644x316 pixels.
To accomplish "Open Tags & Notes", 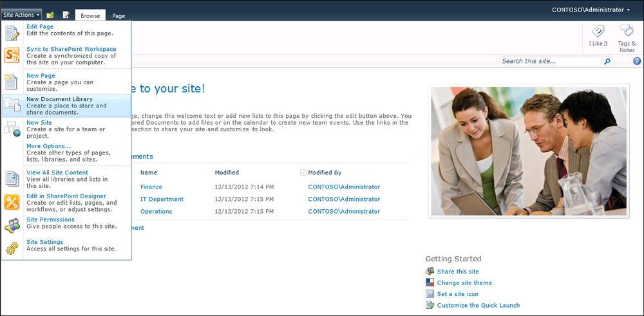I will click(627, 38).
